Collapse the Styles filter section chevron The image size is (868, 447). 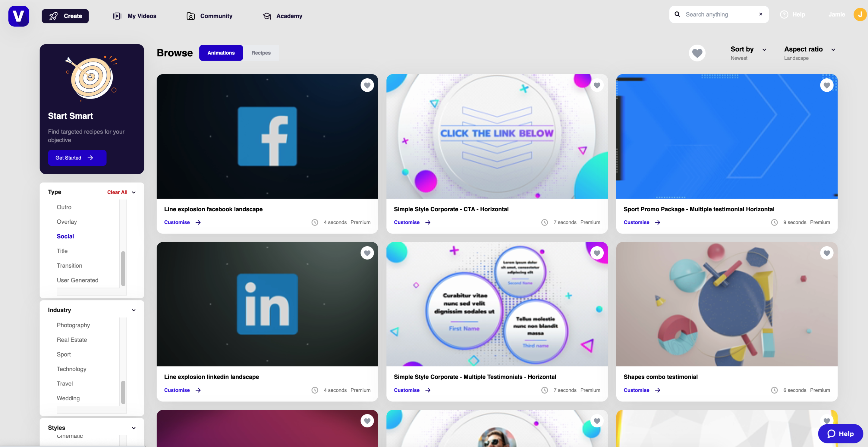coord(134,428)
